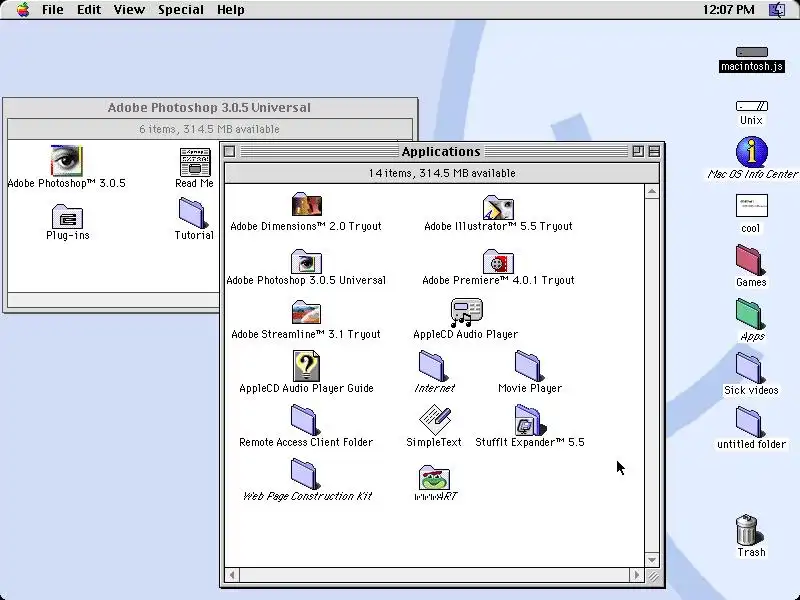
Task: Select the SimpleText application icon
Action: pyautogui.click(x=435, y=420)
